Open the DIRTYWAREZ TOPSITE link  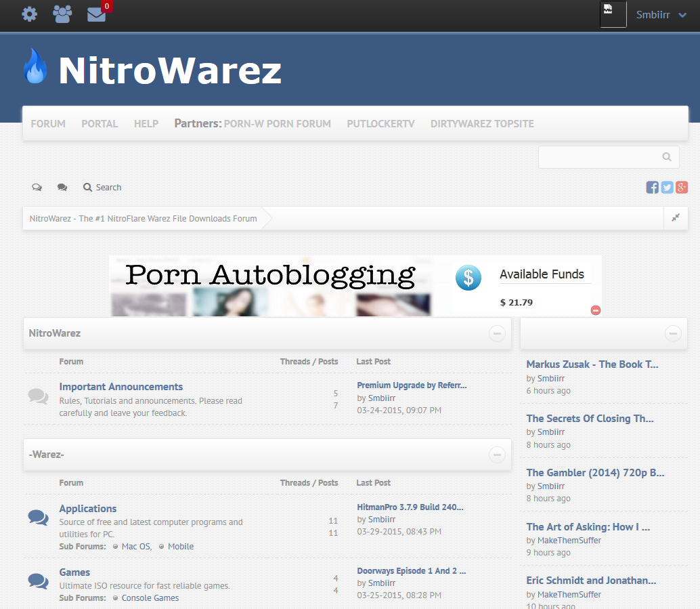click(482, 124)
